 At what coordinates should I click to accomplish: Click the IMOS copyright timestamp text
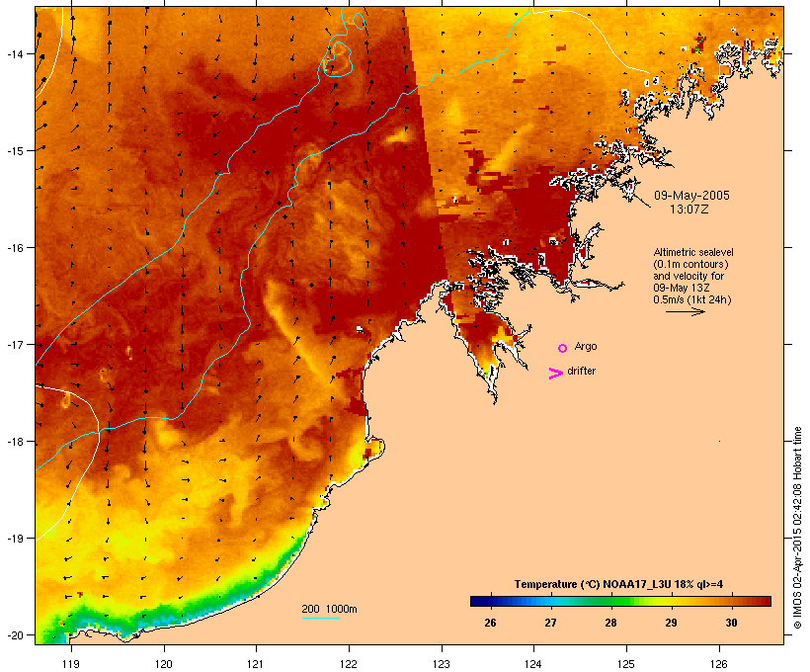(x=797, y=528)
